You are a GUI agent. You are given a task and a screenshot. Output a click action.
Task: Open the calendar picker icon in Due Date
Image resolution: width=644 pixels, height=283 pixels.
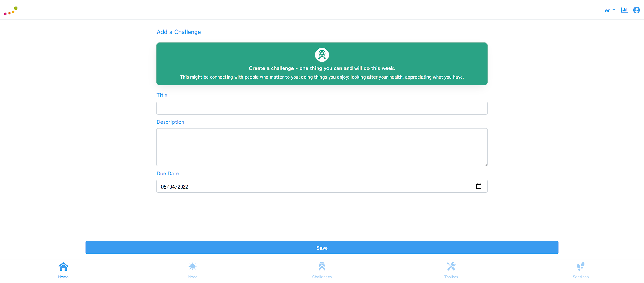point(479,186)
